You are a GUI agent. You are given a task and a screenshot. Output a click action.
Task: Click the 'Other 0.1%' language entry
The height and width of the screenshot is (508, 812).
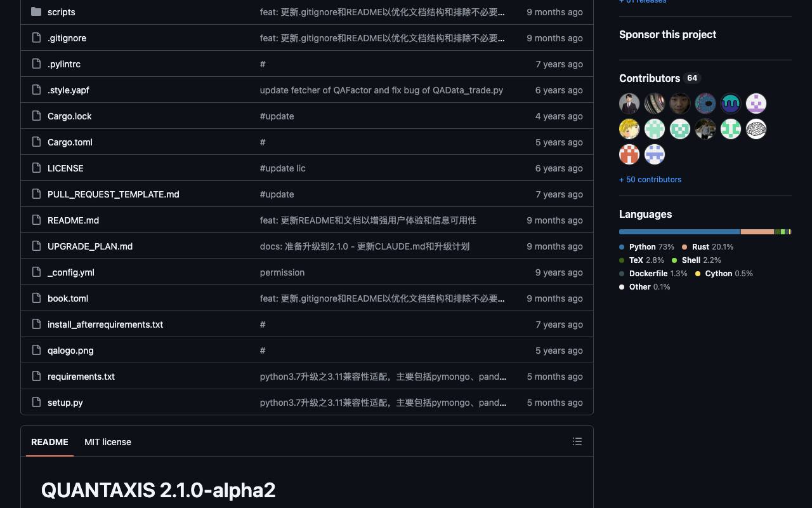point(645,287)
